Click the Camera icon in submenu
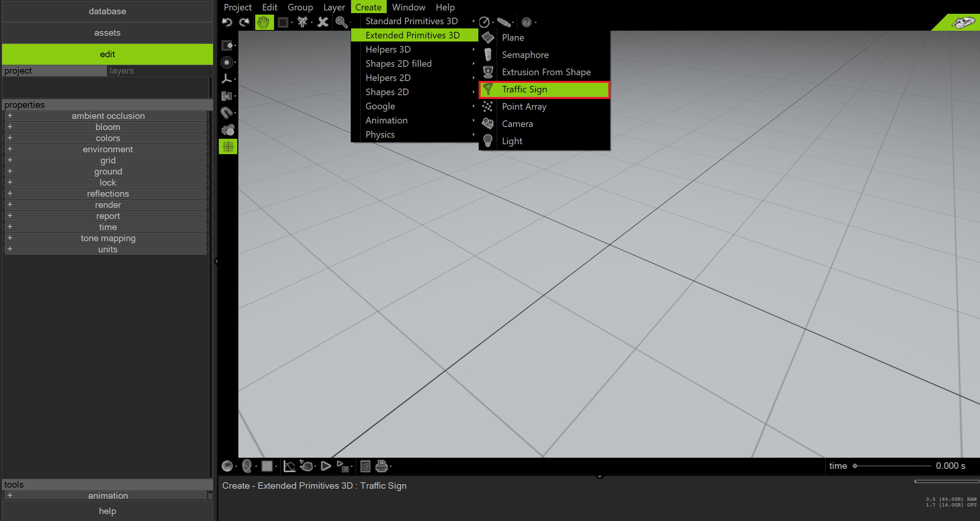The width and height of the screenshot is (980, 521). [488, 124]
